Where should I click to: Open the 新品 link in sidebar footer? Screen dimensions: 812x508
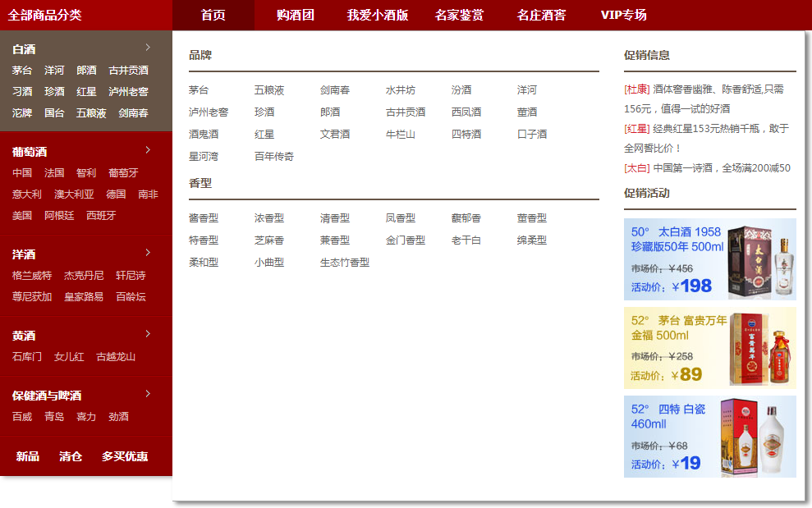27,456
